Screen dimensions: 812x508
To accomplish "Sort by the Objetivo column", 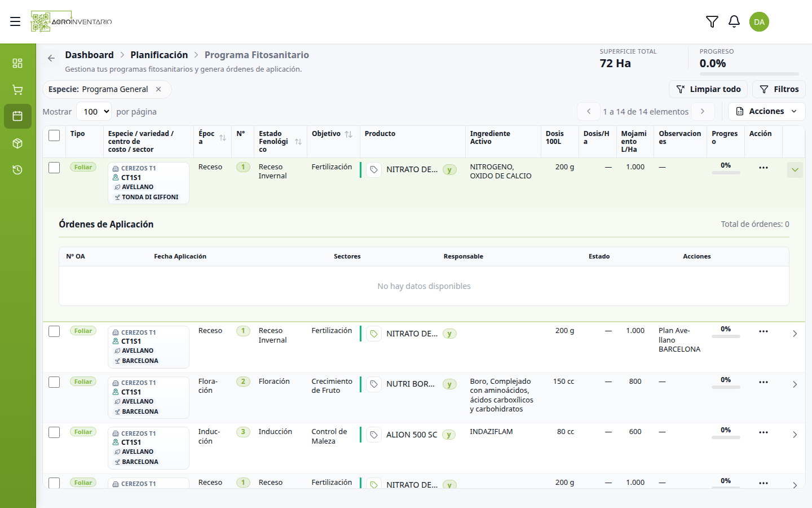I will click(348, 134).
